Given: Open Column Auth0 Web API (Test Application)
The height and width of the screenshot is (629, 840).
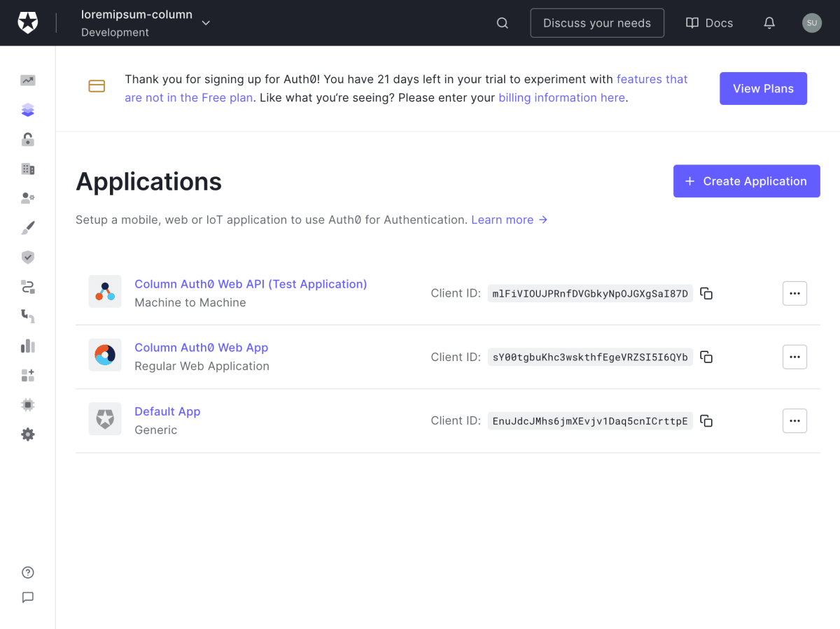Looking at the screenshot, I should pos(251,284).
